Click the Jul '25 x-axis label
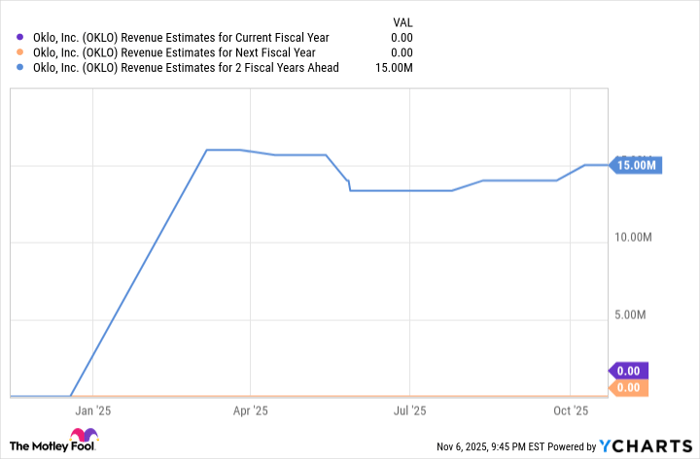This screenshot has width=700, height=459. 410,411
